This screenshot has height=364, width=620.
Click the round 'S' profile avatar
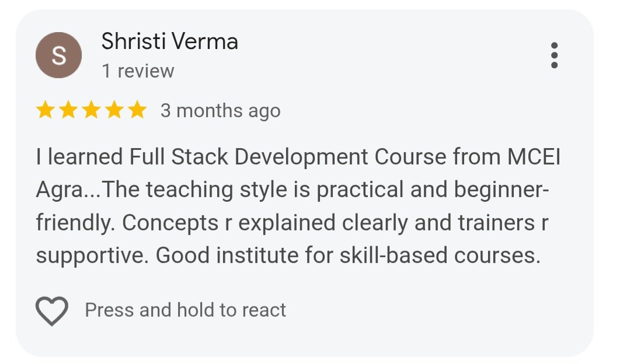point(58,55)
